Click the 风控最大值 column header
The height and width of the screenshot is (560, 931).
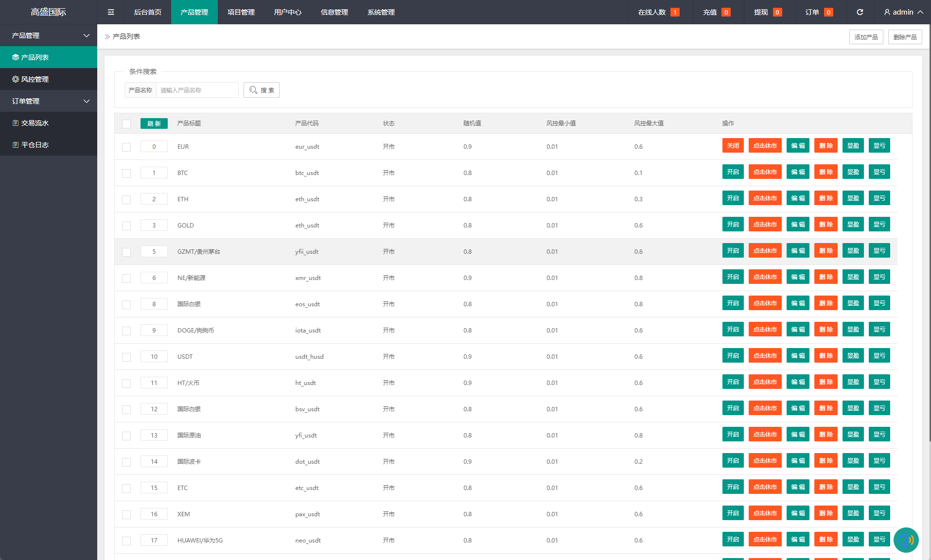tap(649, 123)
